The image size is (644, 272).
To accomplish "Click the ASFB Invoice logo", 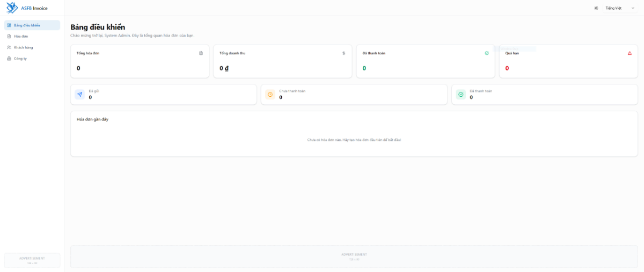I will pyautogui.click(x=27, y=8).
